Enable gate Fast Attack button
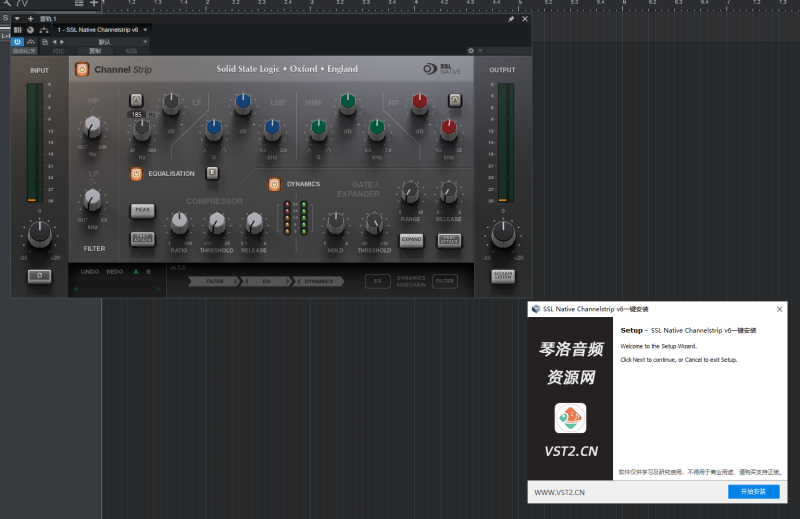Viewport: 800px width, 519px height. (449, 240)
